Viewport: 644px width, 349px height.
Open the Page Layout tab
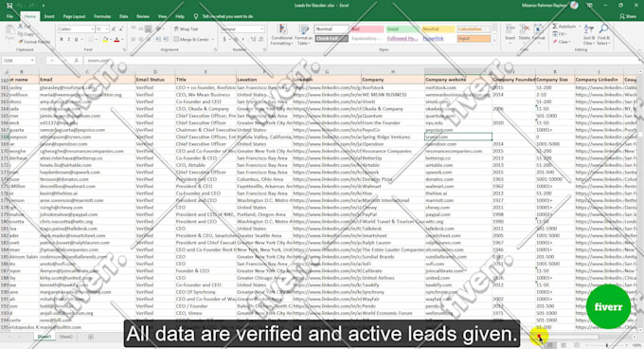[74, 16]
